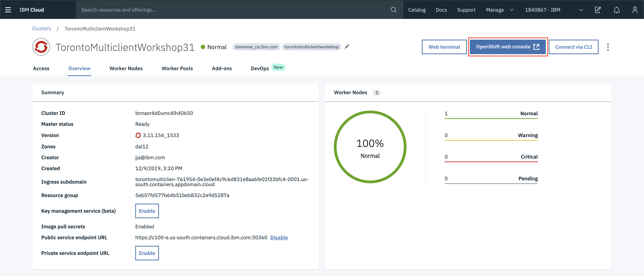Click the version update icon beside 3.11.154_1533

[138, 135]
